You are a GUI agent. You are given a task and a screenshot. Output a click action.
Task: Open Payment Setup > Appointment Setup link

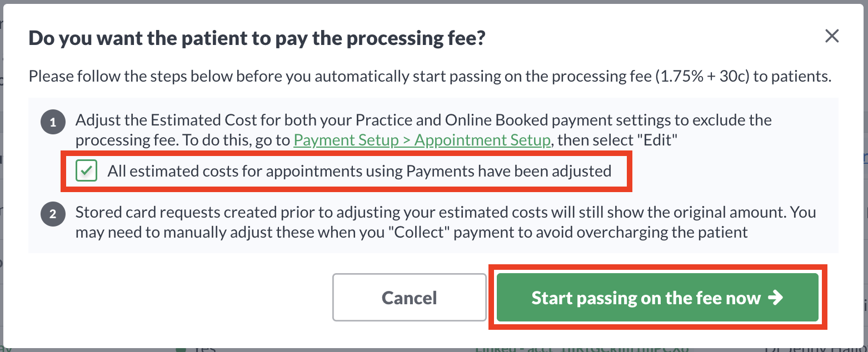(x=422, y=140)
